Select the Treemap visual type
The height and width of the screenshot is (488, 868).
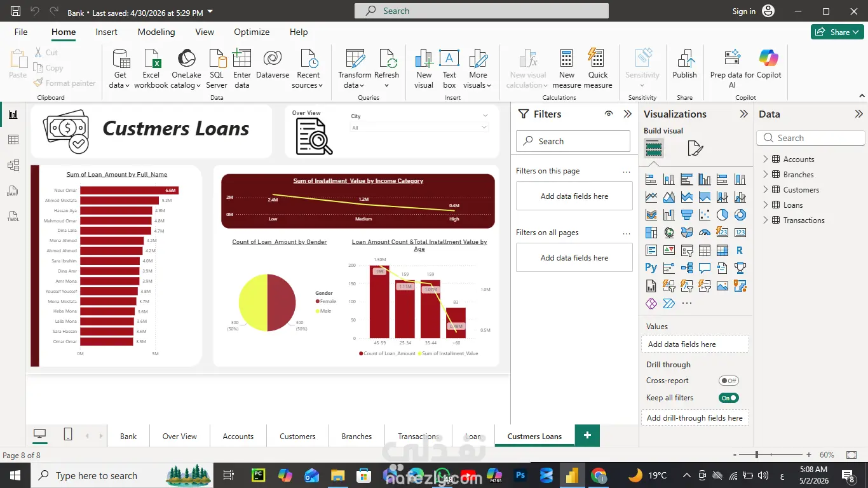pyautogui.click(x=651, y=233)
